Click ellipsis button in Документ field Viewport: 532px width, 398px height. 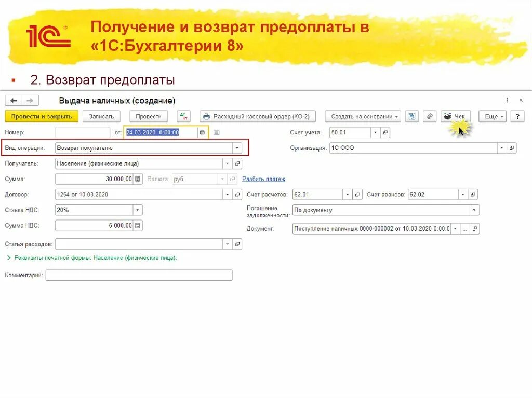pos(465,229)
